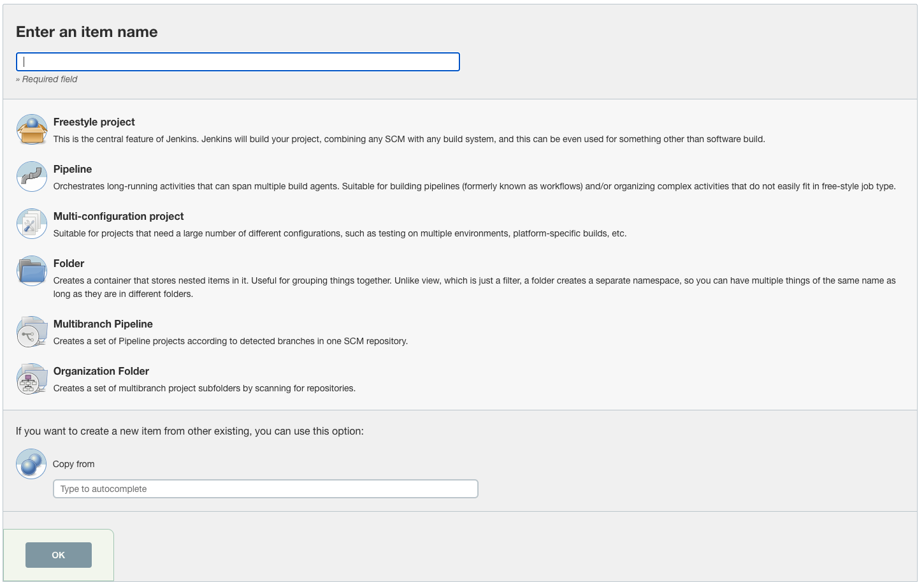Screen dimensions: 924x585
Task: Click the Copy from spheres icon
Action: pos(31,464)
